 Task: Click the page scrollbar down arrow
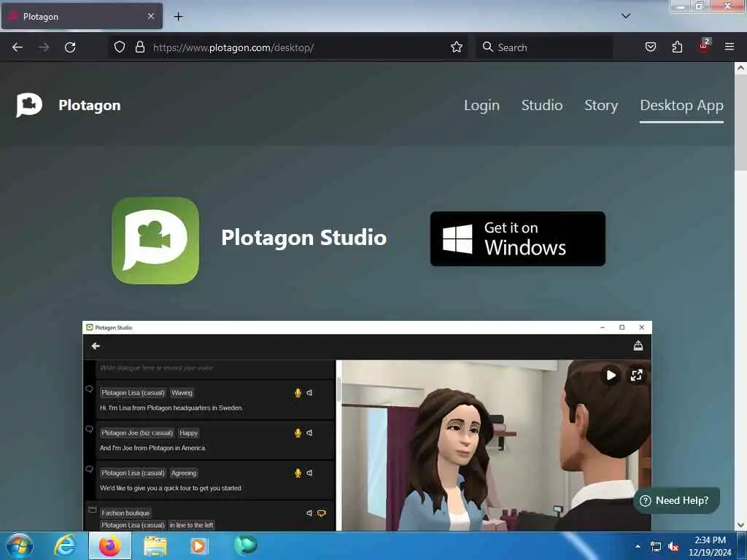[x=740, y=525]
